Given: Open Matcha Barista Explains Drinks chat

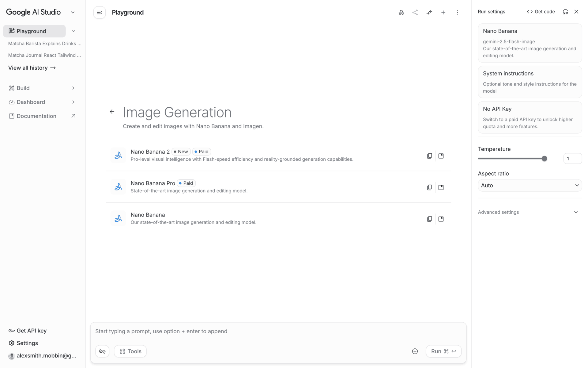Looking at the screenshot, I should coord(45,44).
